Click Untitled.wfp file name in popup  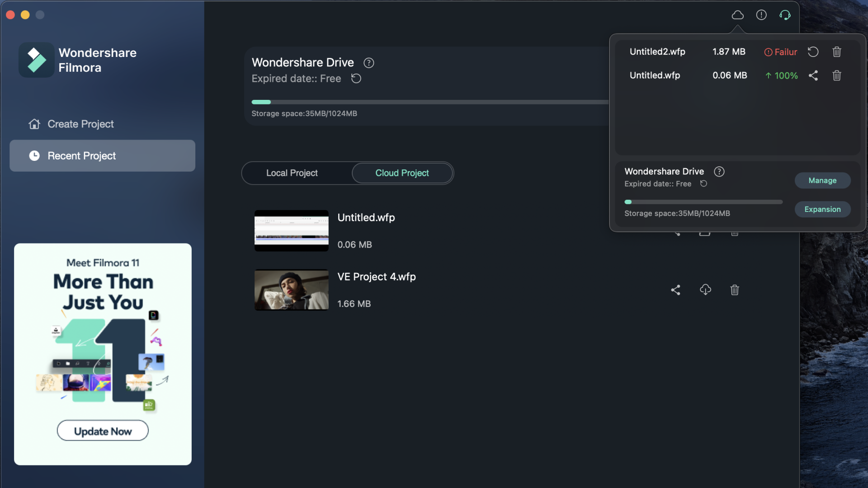pos(655,75)
